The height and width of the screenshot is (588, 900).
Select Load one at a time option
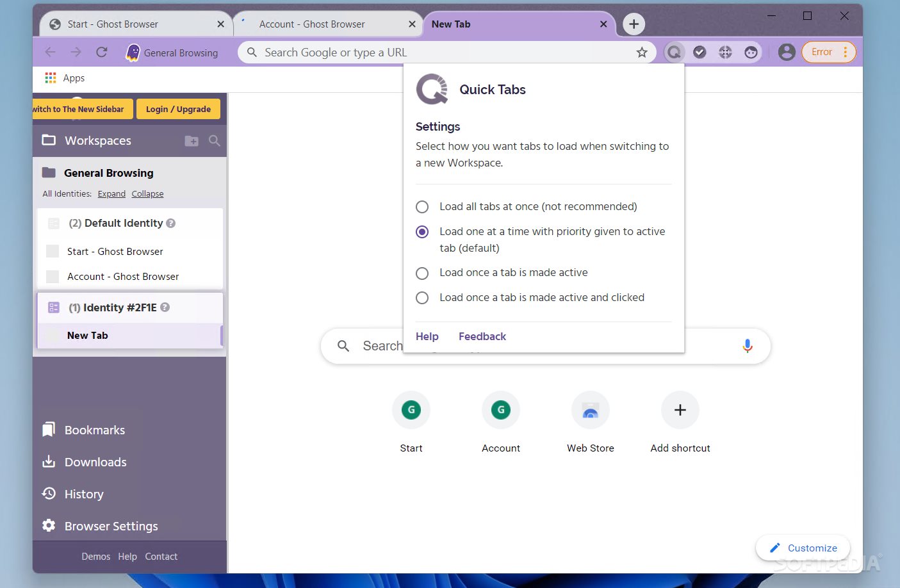coord(422,232)
